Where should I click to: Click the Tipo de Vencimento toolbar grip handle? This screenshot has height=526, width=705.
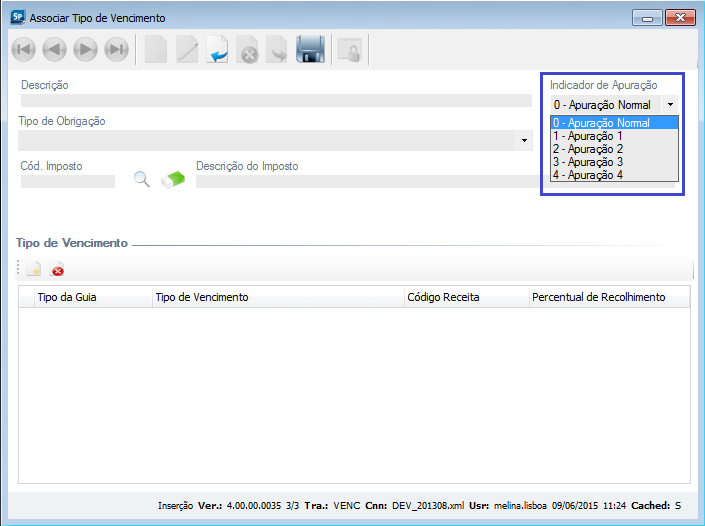(x=18, y=267)
